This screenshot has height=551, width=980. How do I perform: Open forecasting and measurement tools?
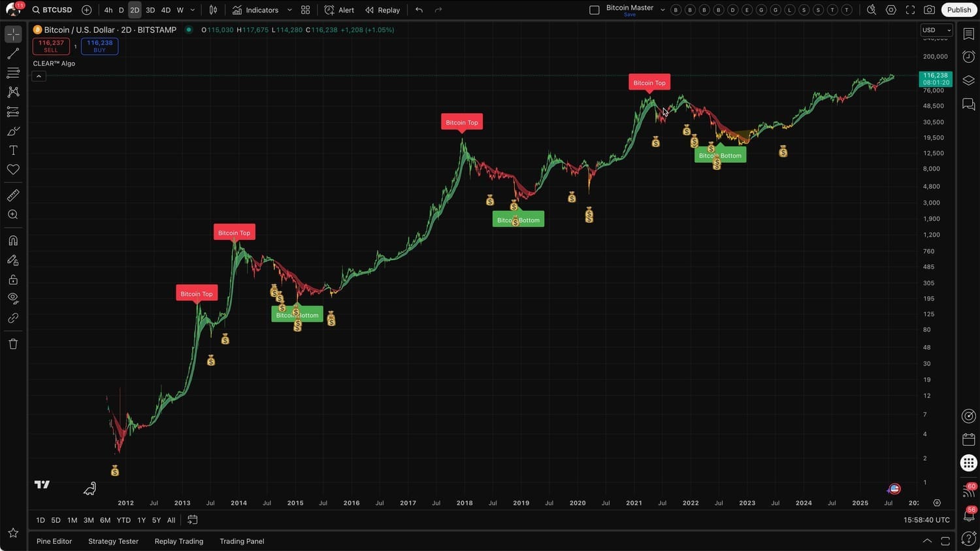[13, 112]
